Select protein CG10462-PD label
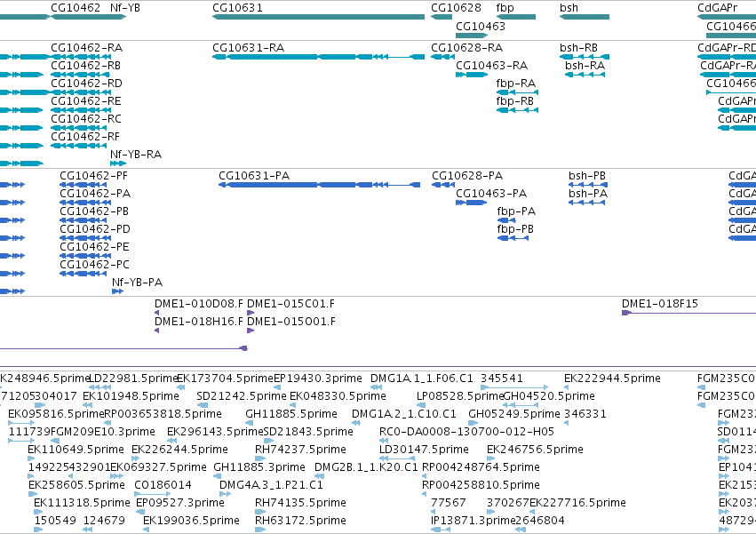 (x=95, y=229)
